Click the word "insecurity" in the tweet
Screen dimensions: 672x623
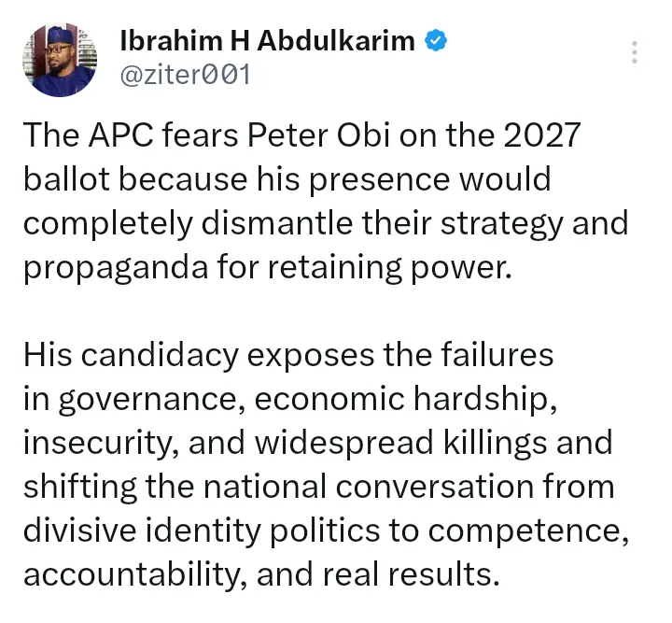(x=95, y=442)
